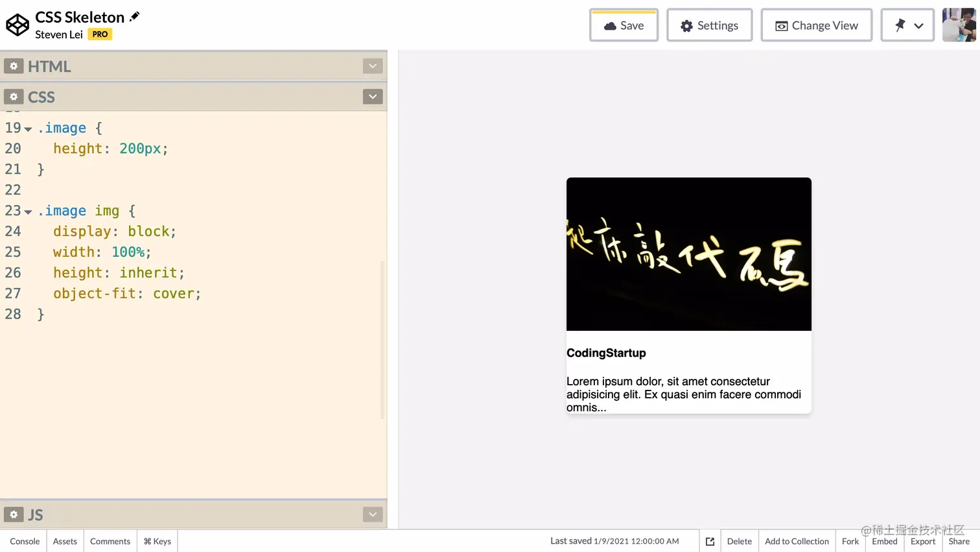980x552 pixels.
Task: Switch to the Assets panel
Action: pos(64,540)
